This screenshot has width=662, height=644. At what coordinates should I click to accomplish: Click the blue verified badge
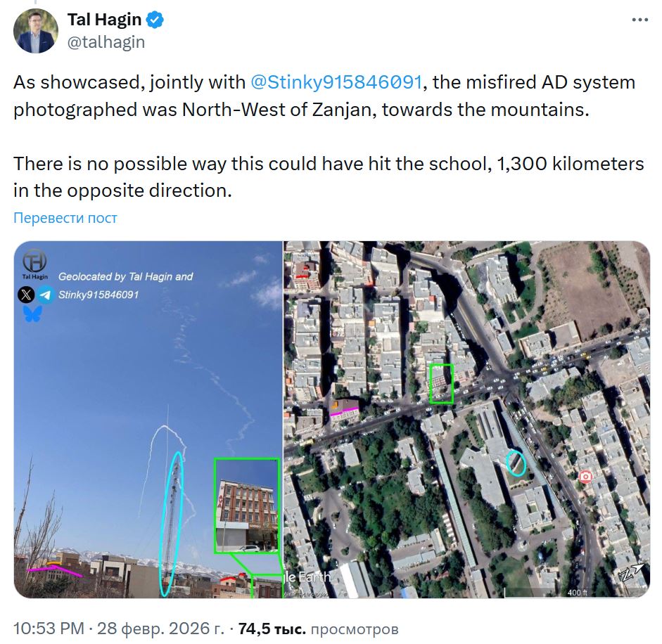(155, 20)
